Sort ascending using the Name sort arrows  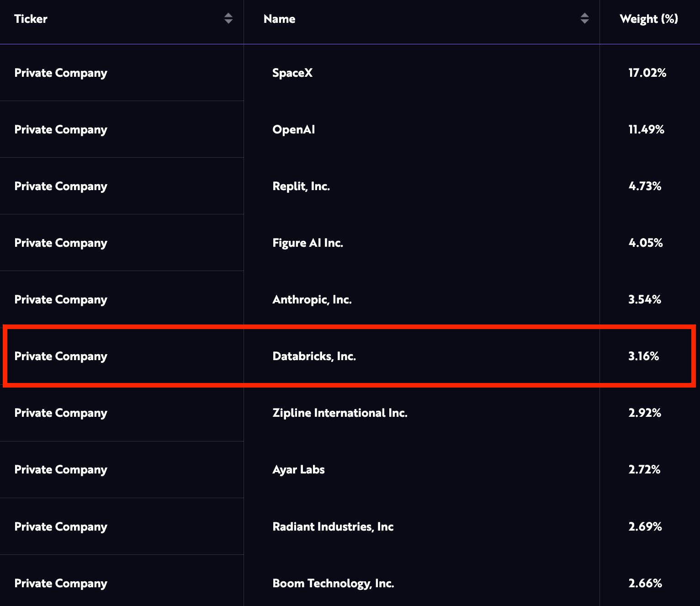[x=585, y=16]
